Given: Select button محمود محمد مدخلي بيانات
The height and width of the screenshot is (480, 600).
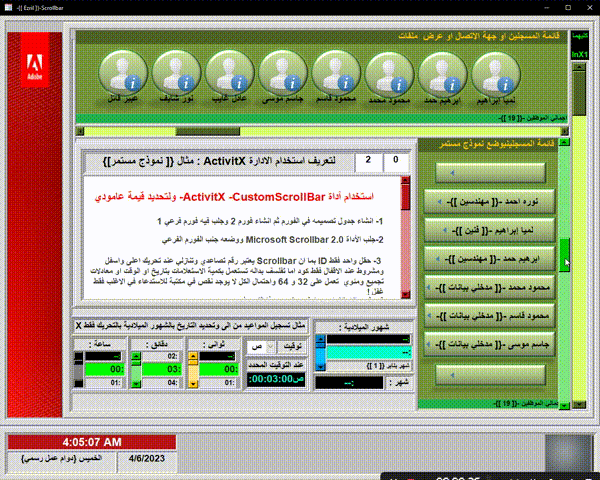Looking at the screenshot, I should coord(490,287).
